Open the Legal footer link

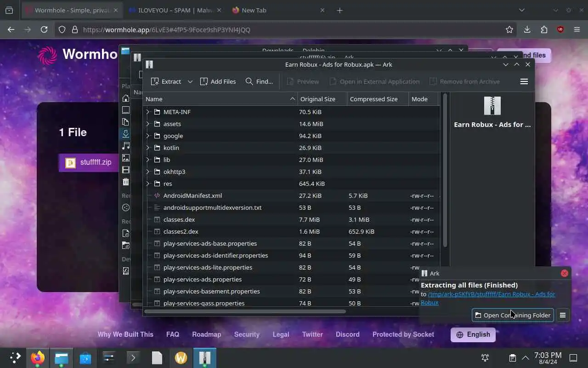pos(281,334)
